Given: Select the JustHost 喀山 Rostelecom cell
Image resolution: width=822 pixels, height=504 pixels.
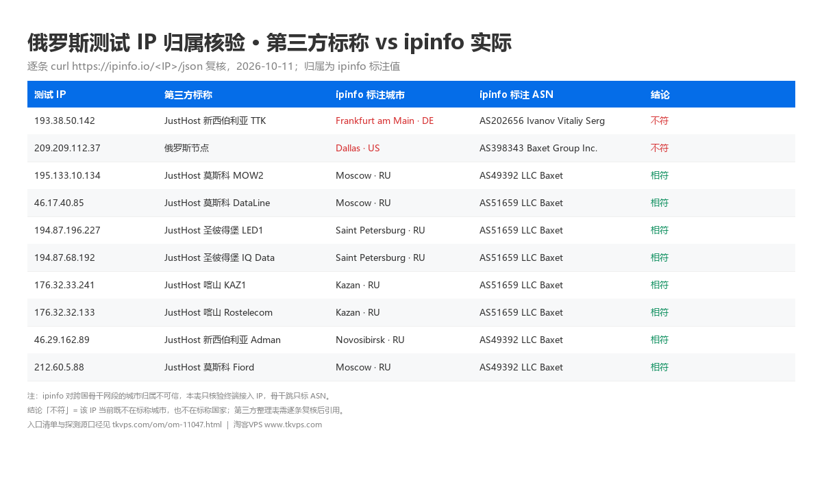Looking at the screenshot, I should pos(219,312).
